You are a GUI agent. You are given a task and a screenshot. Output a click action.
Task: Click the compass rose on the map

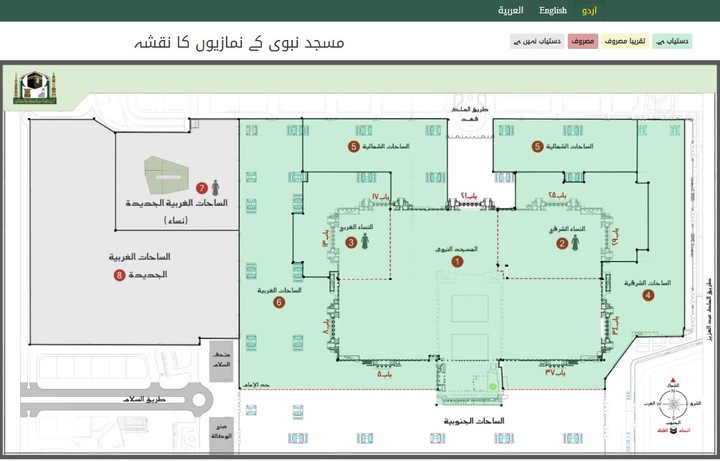(x=672, y=404)
